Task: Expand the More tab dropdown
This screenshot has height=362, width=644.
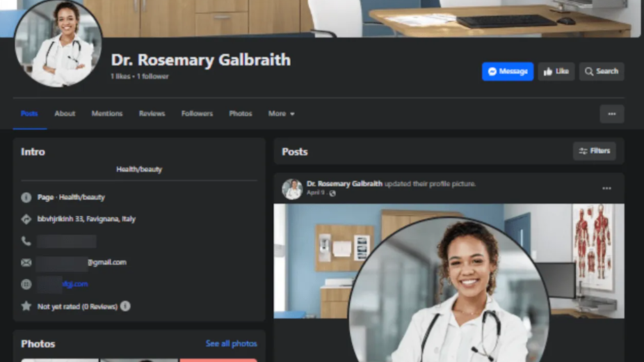Action: pyautogui.click(x=282, y=113)
